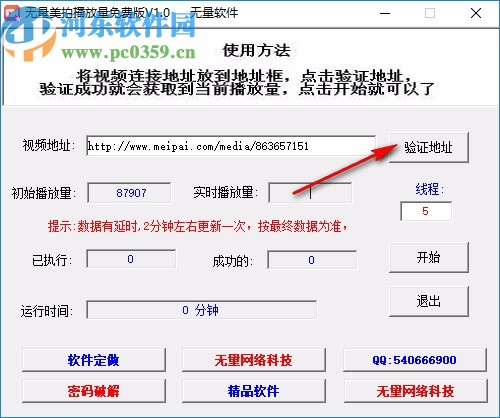Viewport: 500px width, 418px height.
Task: Click the 初始播放量 value box
Action: 129,193
